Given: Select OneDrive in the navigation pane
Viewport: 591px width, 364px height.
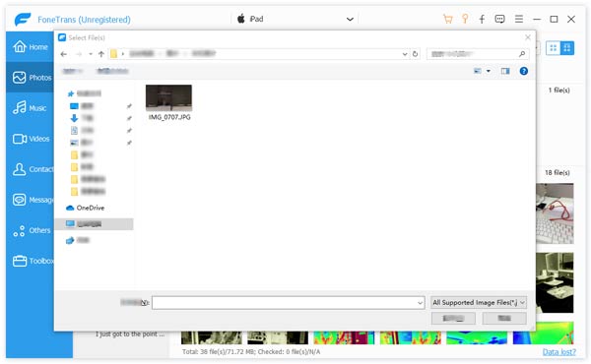Looking at the screenshot, I should coord(85,208).
